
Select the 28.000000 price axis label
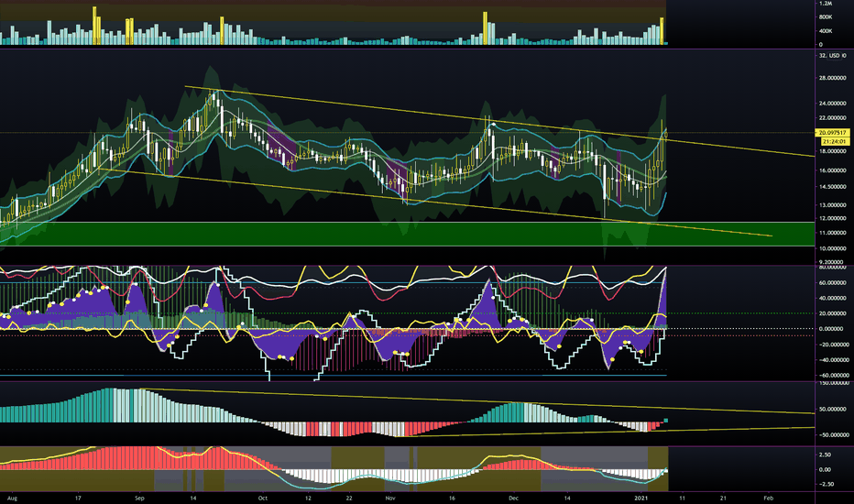pos(832,78)
